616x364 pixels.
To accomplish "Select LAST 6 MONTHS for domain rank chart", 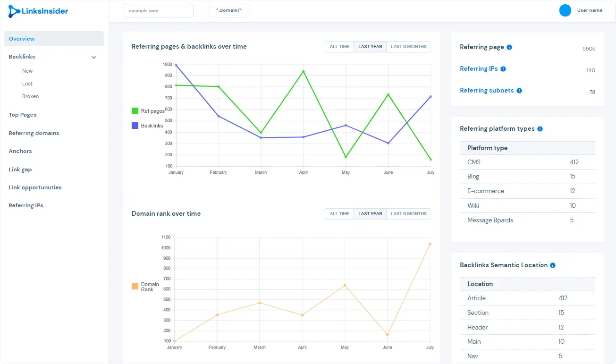I will click(x=408, y=214).
